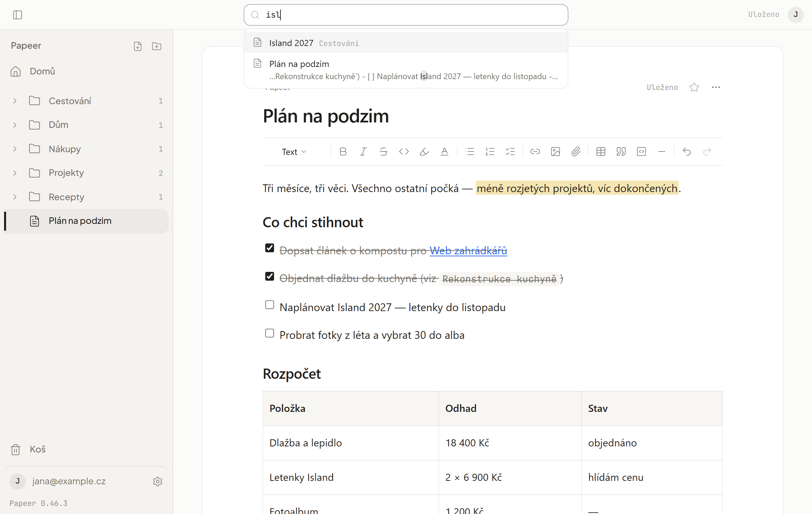Insert a table
The width and height of the screenshot is (812, 514).
point(601,152)
